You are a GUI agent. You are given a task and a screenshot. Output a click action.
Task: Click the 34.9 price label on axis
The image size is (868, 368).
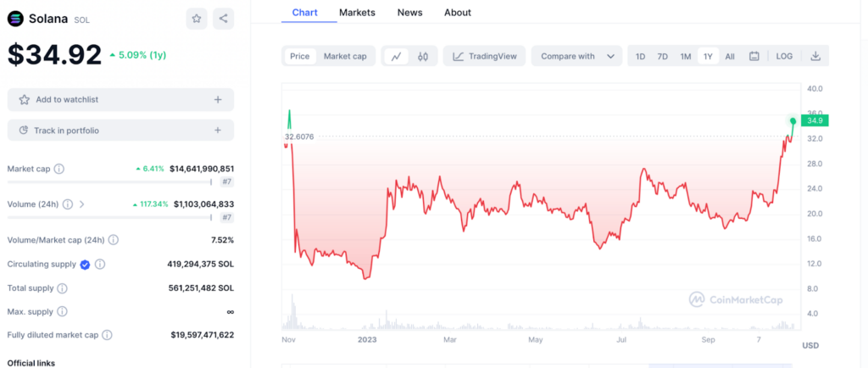point(815,121)
